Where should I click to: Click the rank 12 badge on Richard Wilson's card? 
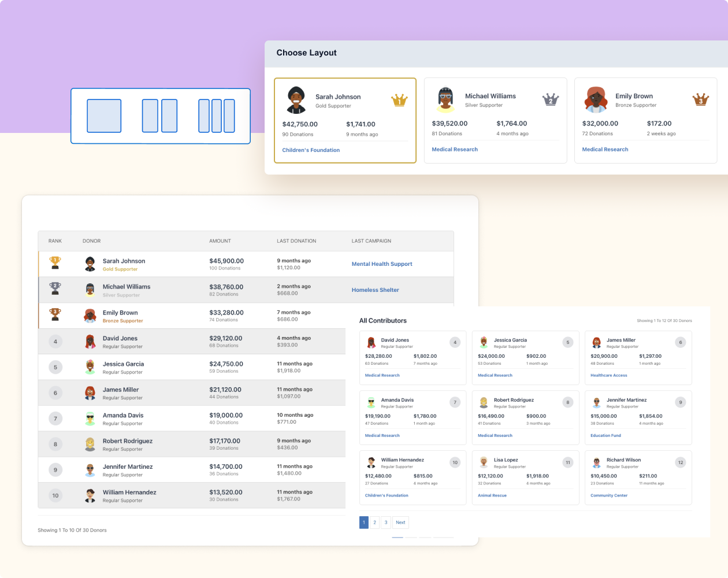[680, 462]
